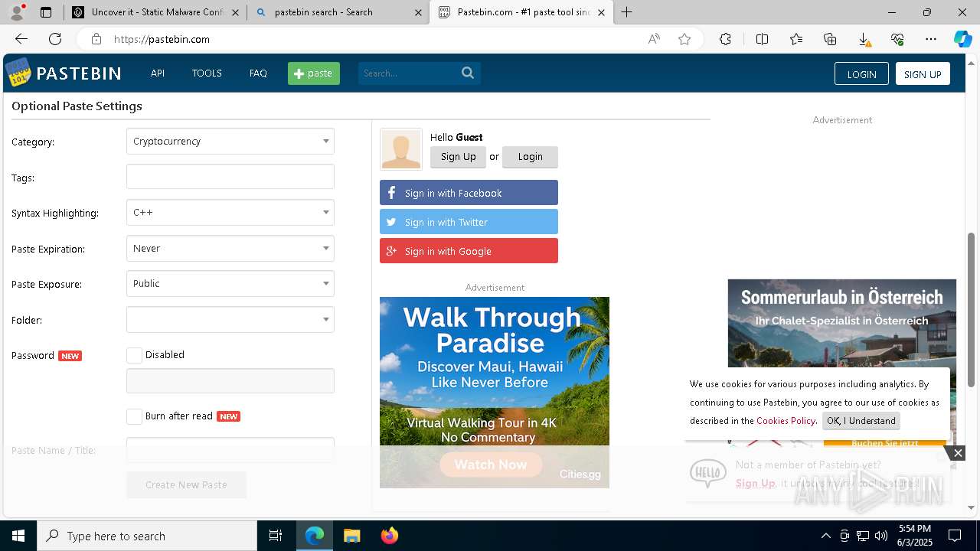This screenshot has height=551, width=980.
Task: Click Watch Now in the Maui ad
Action: pos(491,465)
